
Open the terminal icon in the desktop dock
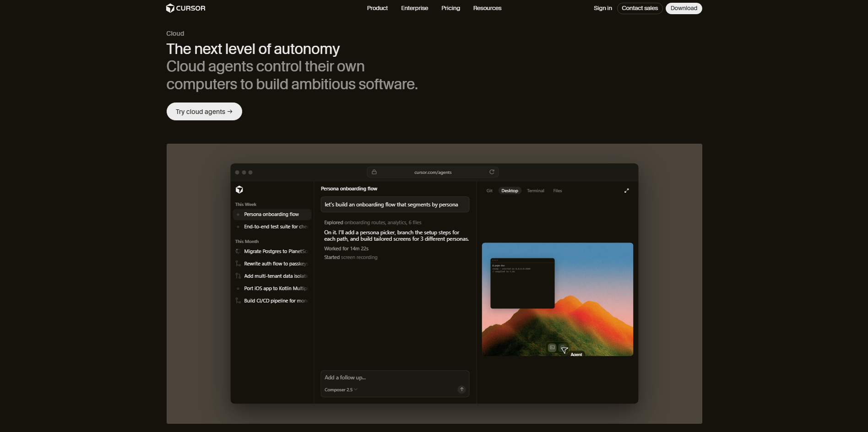552,348
